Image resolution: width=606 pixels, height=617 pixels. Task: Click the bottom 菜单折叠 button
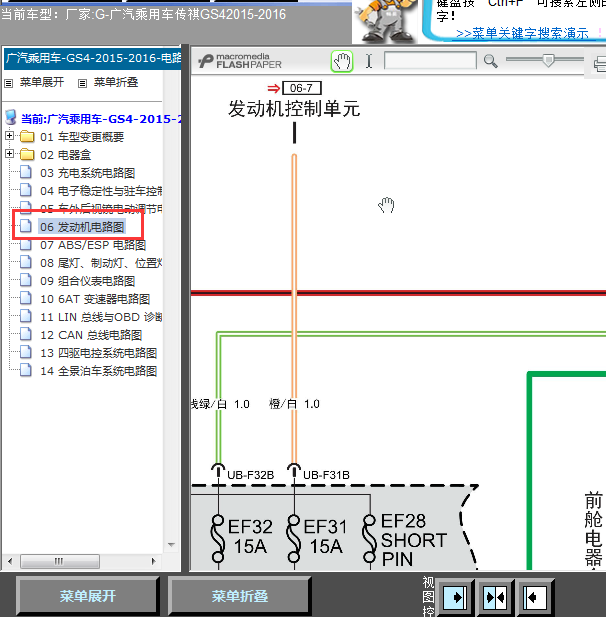(240, 596)
